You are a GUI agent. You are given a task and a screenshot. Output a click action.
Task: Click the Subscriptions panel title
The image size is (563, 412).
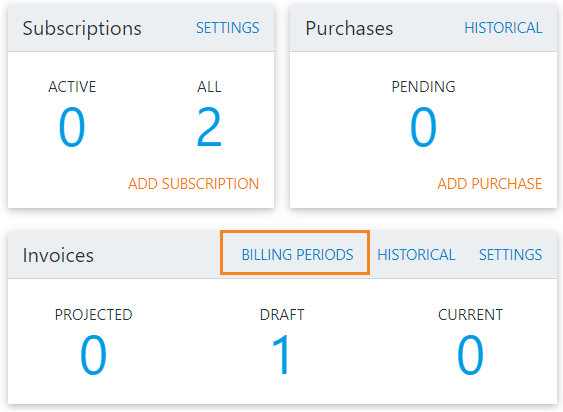coord(82,28)
